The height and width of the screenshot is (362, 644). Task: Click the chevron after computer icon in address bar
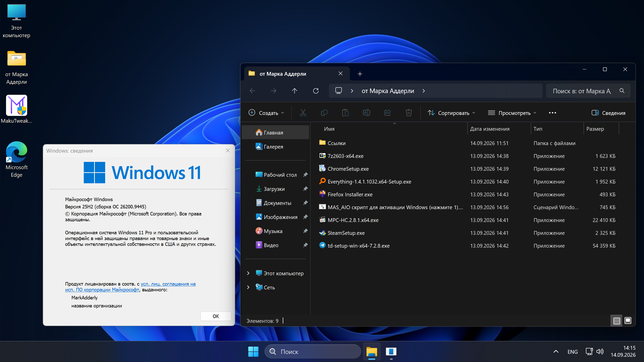352,91
